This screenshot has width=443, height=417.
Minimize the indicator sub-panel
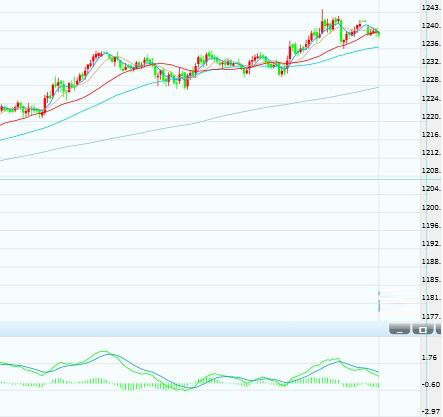[399, 329]
